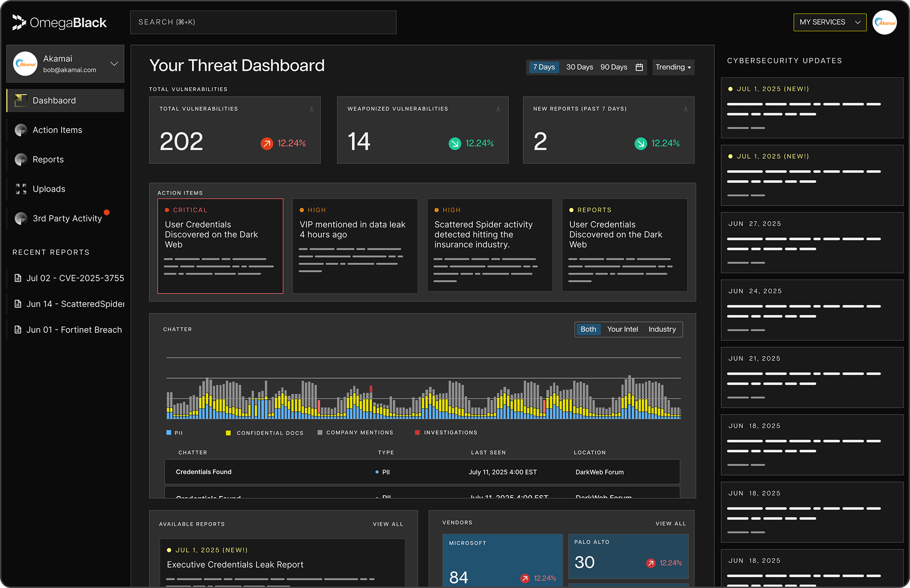Screen dimensions: 910x588
Task: Open the My Services dropdown
Action: click(x=829, y=22)
